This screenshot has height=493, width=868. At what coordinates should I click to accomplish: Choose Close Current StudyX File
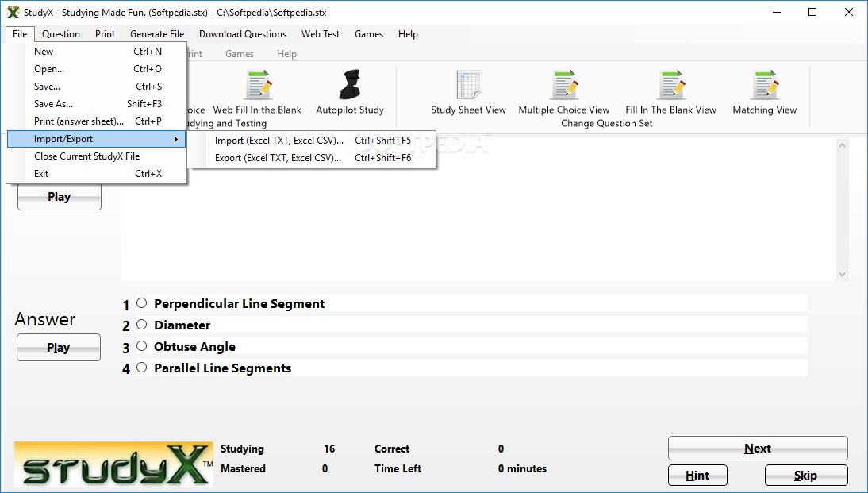(x=96, y=156)
